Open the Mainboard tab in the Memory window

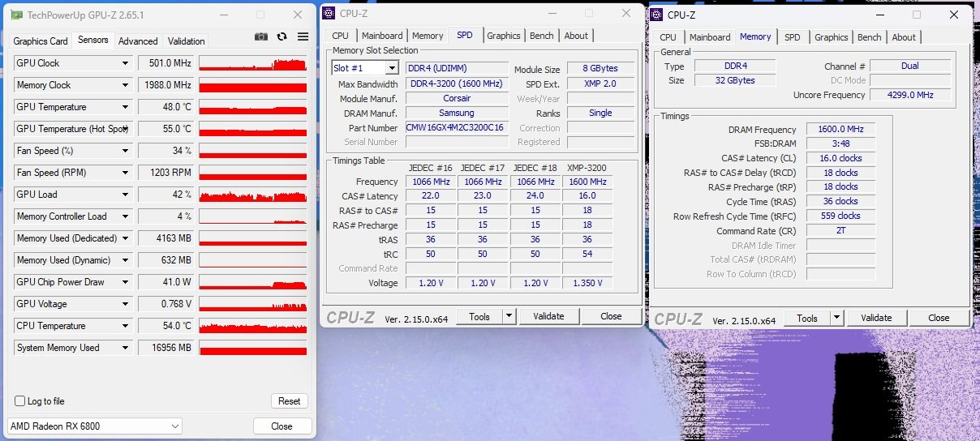(710, 37)
